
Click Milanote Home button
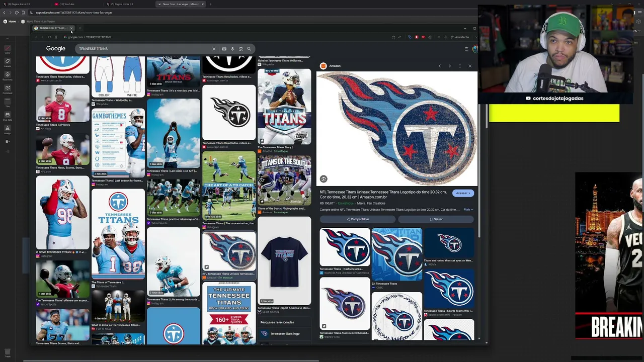point(10,22)
